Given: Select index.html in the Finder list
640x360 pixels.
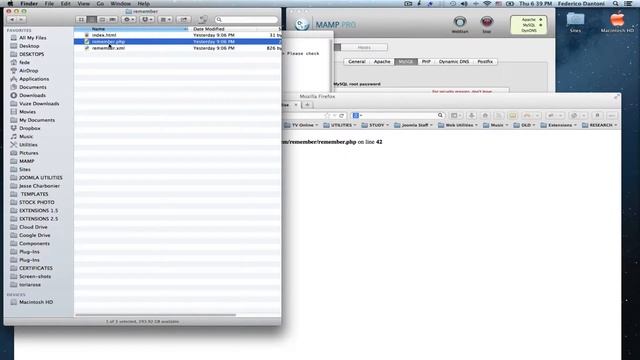Looking at the screenshot, I should (x=177, y=35).
